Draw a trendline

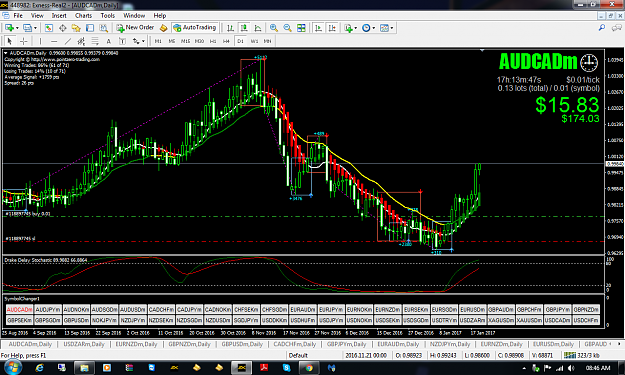(68, 41)
